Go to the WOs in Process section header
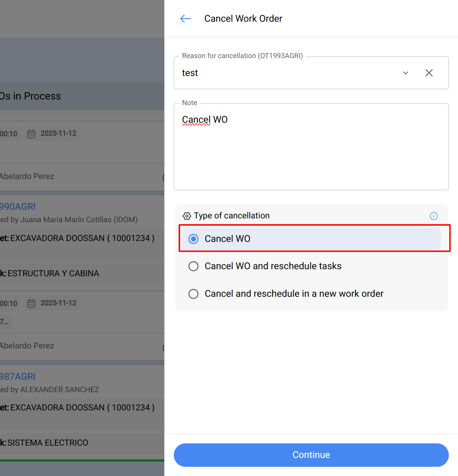Image resolution: width=458 pixels, height=476 pixels. pyautogui.click(x=30, y=96)
